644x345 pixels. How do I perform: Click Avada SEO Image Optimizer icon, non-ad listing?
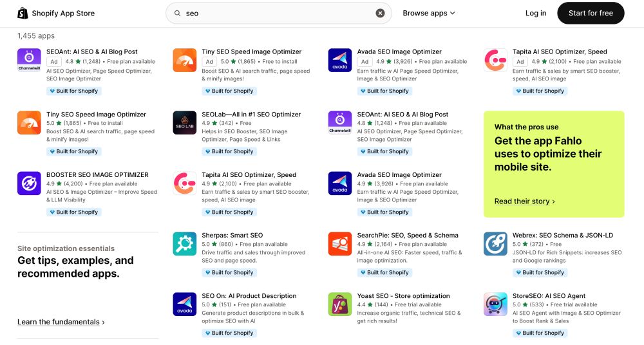339,183
